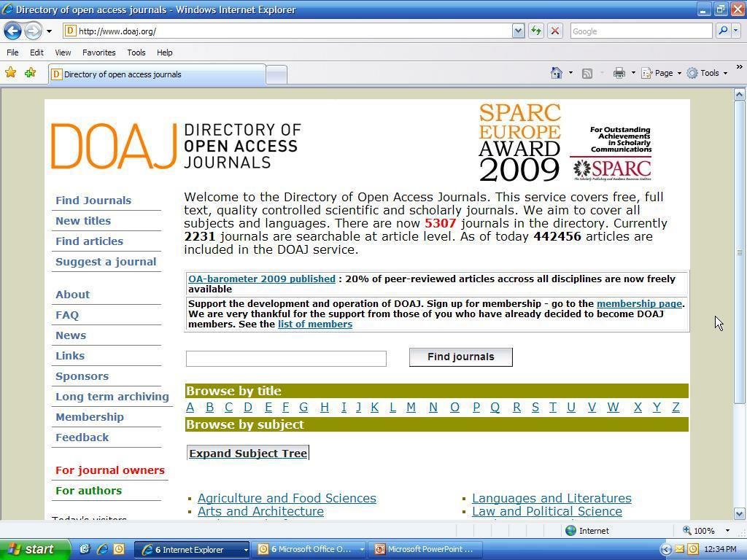Click the address bar showing http://www.doaj.org/
The height and width of the screenshot is (560, 747).
(x=288, y=31)
